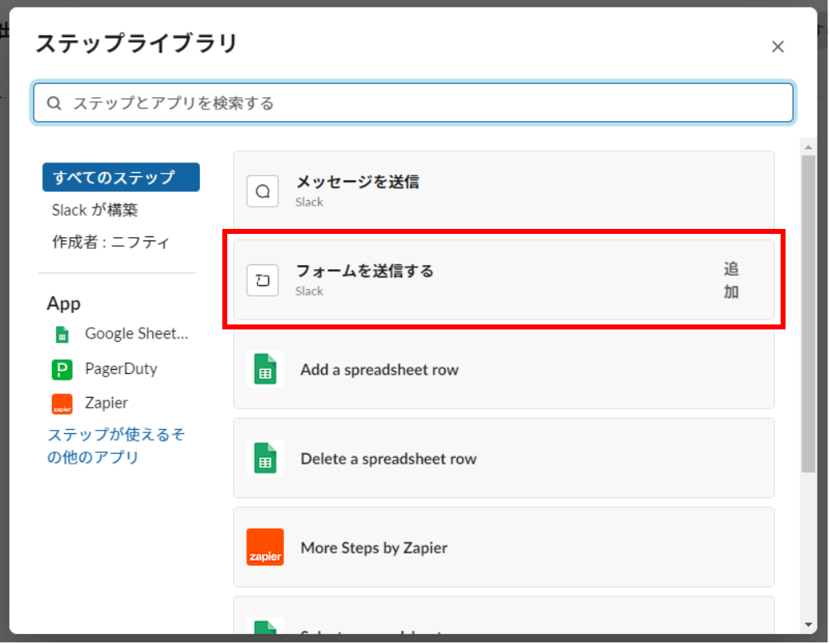Click the フォームを送信する step icon

click(263, 280)
